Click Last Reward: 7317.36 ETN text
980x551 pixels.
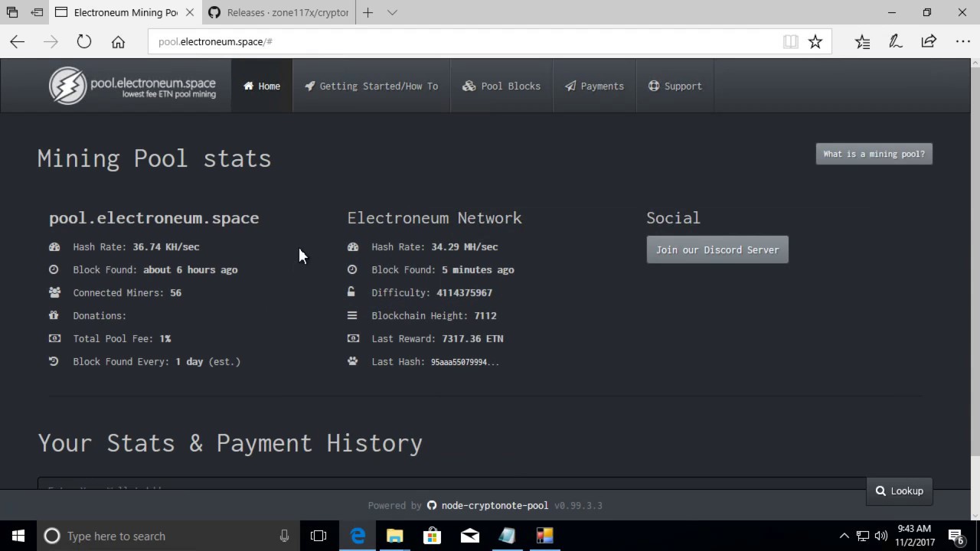click(437, 338)
